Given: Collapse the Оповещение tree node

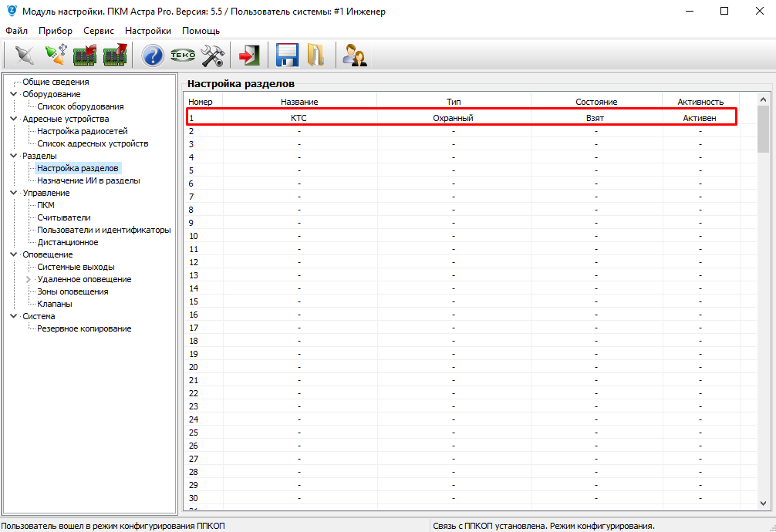Looking at the screenshot, I should coord(13,254).
